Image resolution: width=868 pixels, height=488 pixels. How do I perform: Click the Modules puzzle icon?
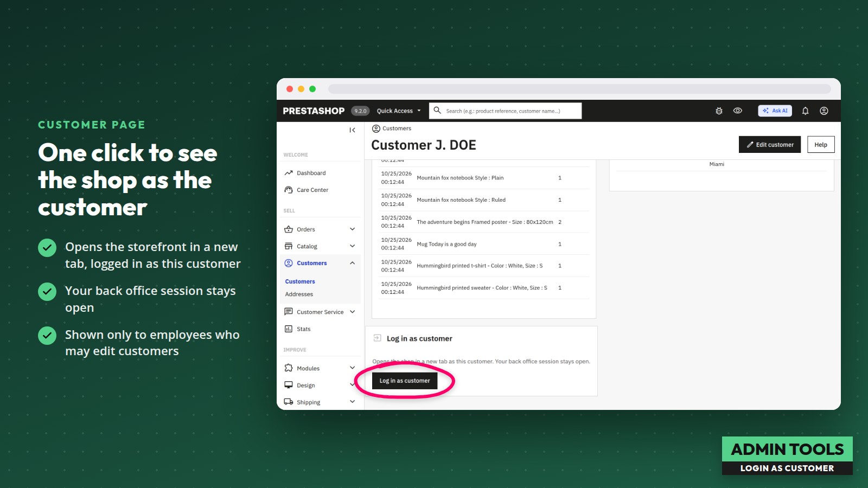[x=289, y=368]
